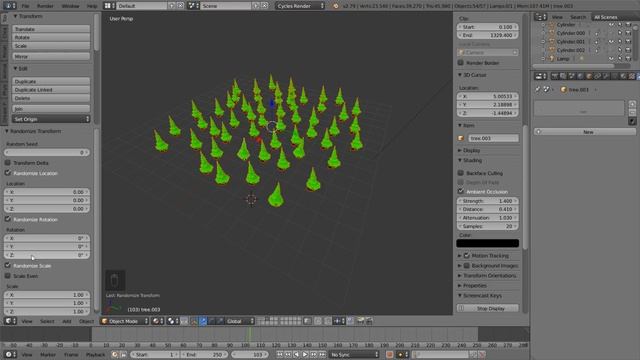Open the 3D viewport Select menu
The image size is (640, 360).
click(x=47, y=321)
